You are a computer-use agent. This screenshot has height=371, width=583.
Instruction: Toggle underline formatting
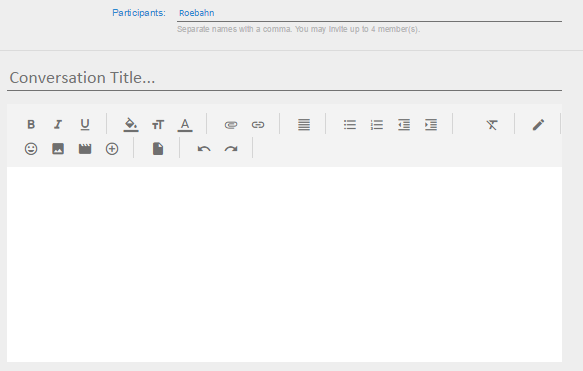85,125
